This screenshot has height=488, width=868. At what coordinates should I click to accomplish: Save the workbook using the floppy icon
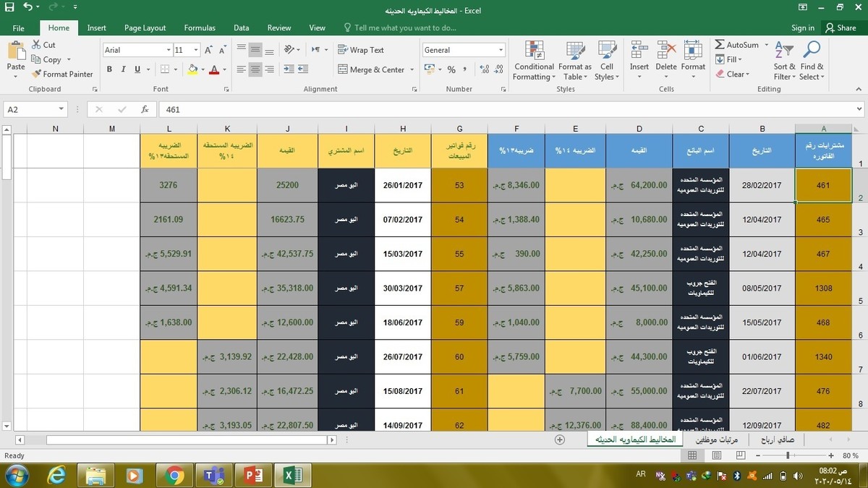coord(9,8)
